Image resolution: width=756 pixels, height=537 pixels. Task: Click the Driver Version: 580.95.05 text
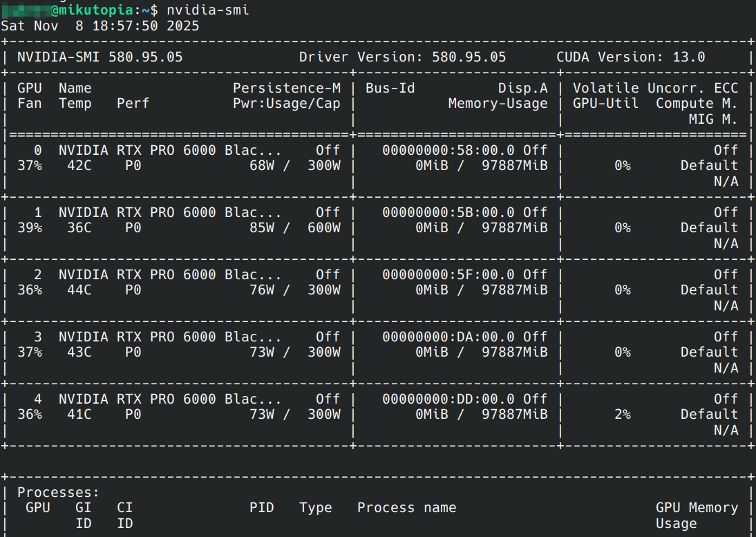[x=403, y=57]
